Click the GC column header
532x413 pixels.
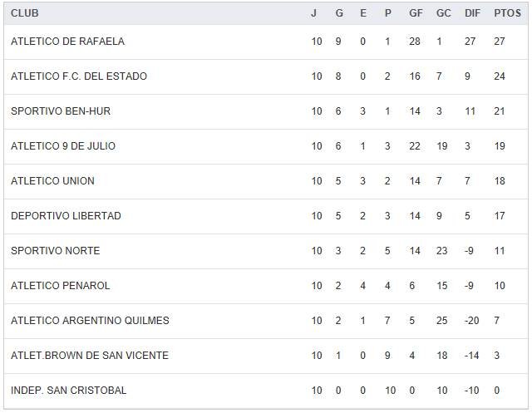443,13
